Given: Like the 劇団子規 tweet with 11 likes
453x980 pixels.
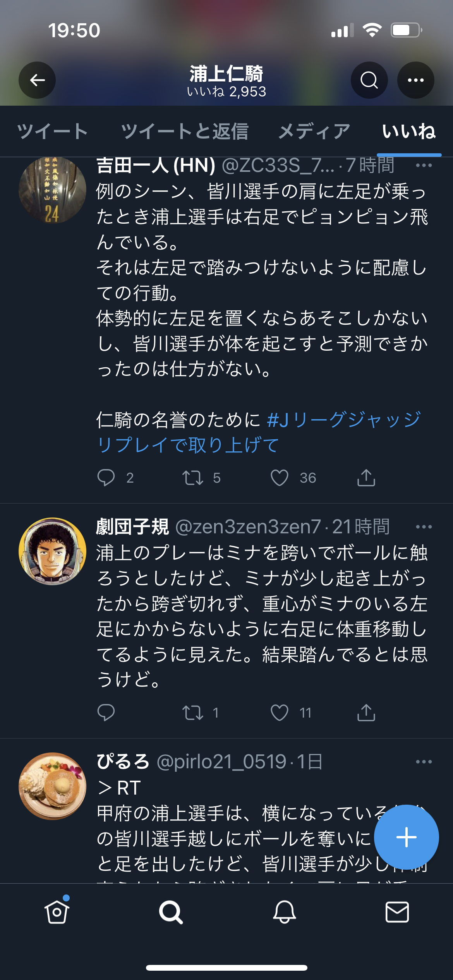Looking at the screenshot, I should [x=280, y=713].
